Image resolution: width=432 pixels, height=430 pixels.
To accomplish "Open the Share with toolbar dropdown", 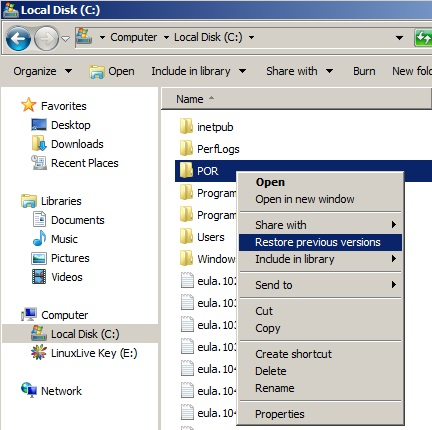I will pos(299,71).
